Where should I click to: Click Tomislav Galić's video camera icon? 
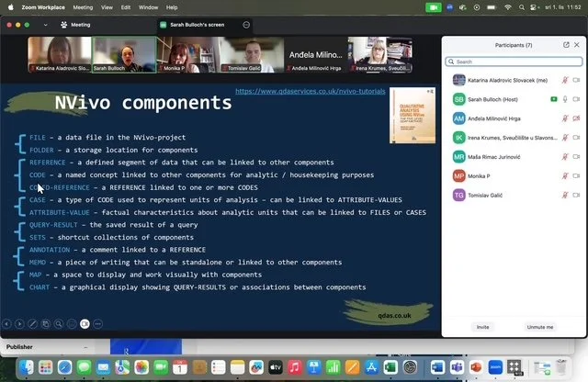(x=576, y=195)
